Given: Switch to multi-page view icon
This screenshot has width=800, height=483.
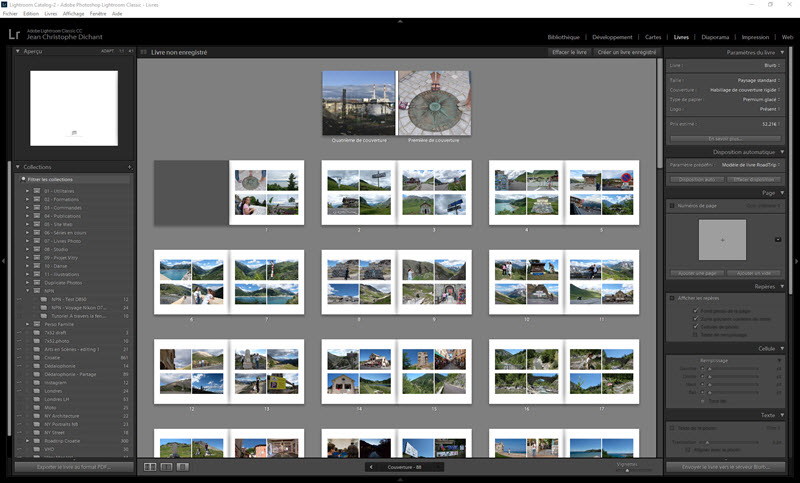Looking at the screenshot, I should pyautogui.click(x=150, y=467).
